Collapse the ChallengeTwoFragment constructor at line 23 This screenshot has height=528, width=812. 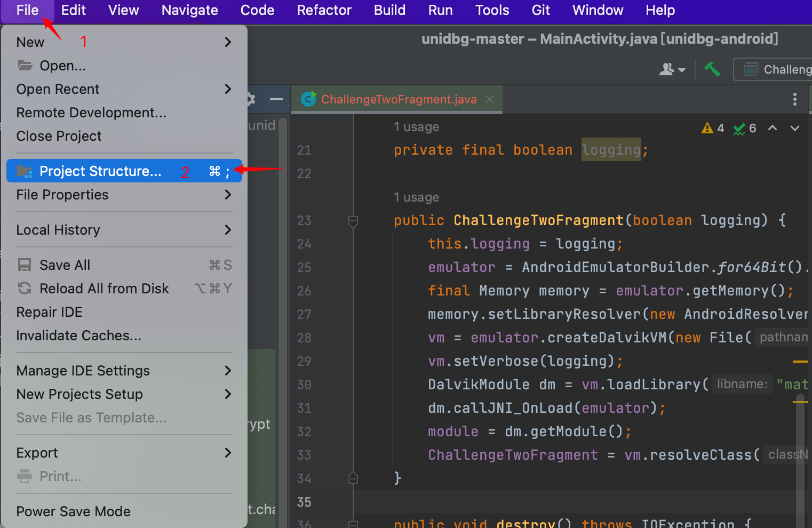(x=353, y=220)
